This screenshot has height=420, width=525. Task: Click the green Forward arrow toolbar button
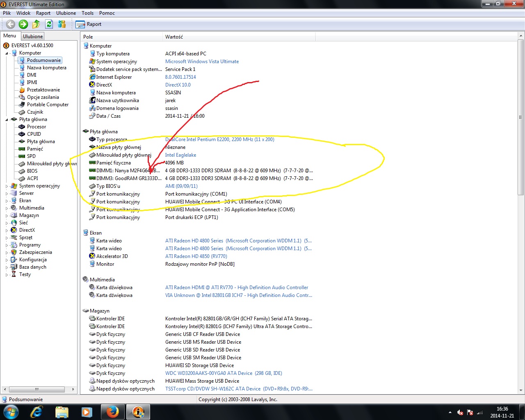[23, 24]
